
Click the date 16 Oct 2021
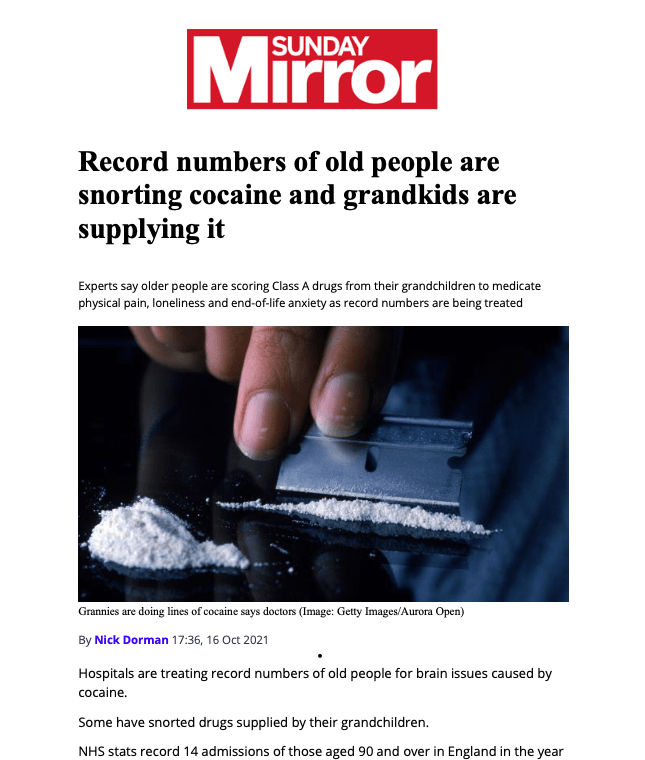click(237, 640)
